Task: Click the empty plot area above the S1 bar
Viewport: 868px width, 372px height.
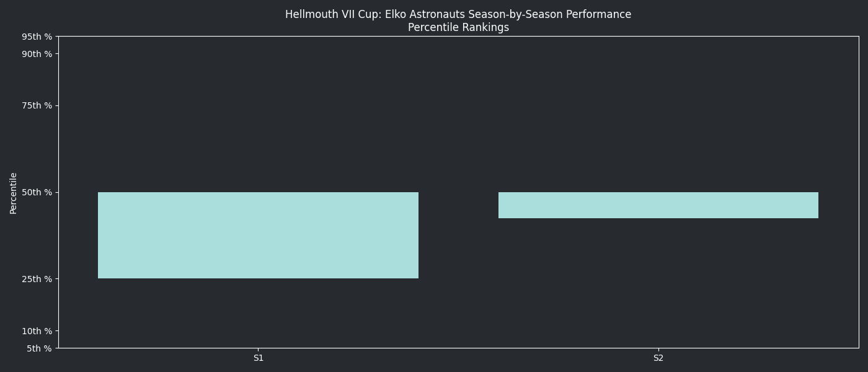Action: (258, 118)
